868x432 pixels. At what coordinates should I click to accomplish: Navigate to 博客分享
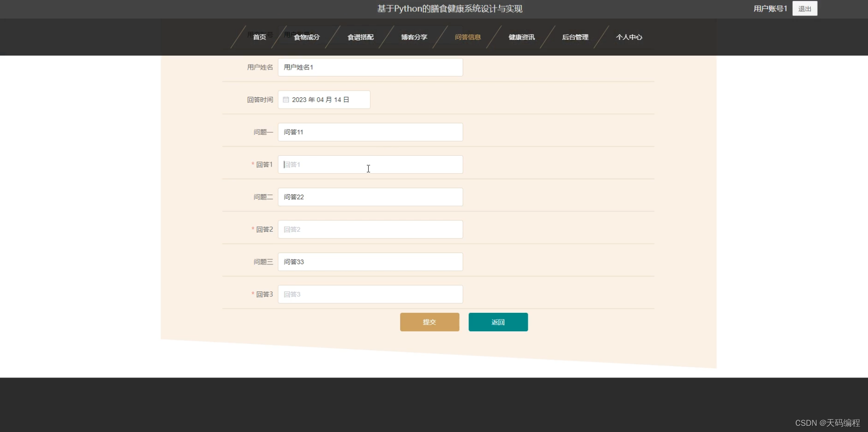tap(414, 37)
